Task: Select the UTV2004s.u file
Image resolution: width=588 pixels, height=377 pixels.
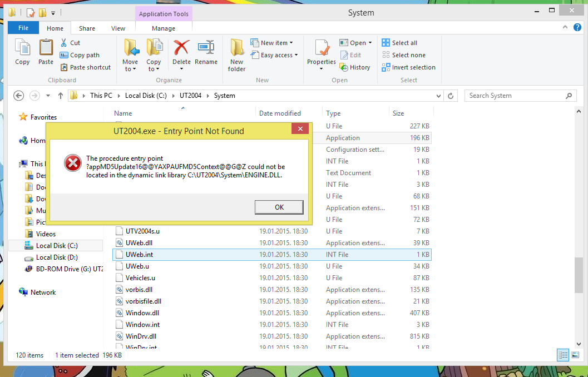Action: (272, 231)
